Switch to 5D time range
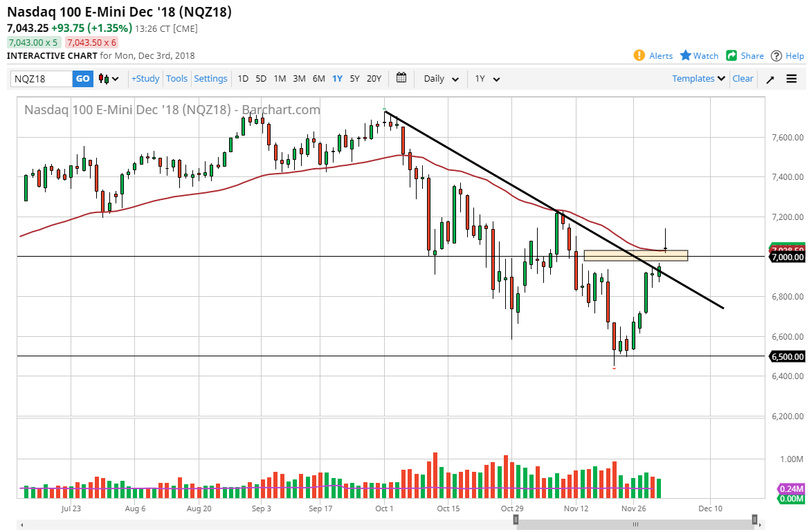The image size is (809, 532). pyautogui.click(x=261, y=79)
